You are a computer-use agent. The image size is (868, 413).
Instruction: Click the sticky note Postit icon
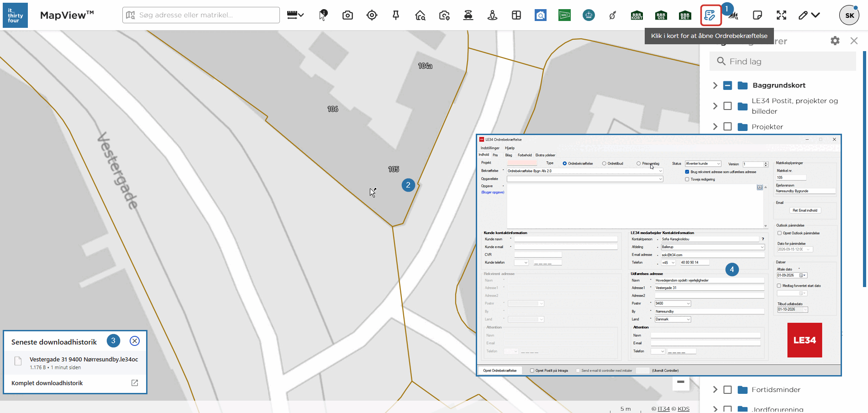757,15
